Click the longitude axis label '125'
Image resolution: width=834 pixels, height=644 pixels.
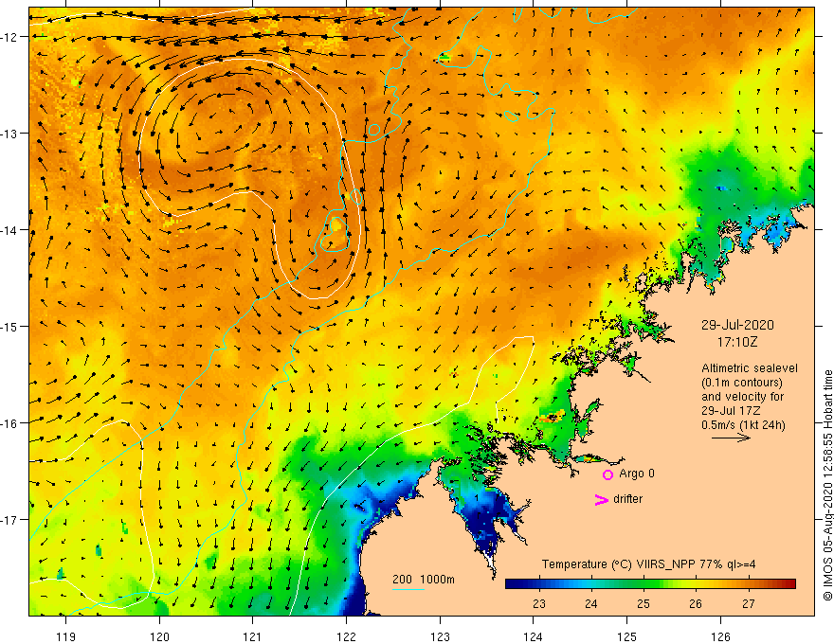627,636
